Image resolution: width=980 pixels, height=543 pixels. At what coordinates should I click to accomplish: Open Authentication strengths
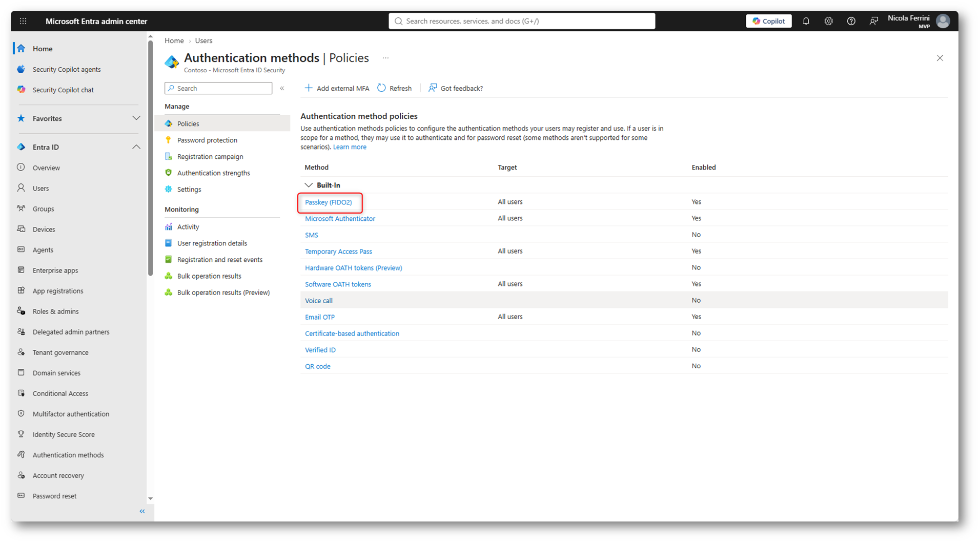point(214,173)
